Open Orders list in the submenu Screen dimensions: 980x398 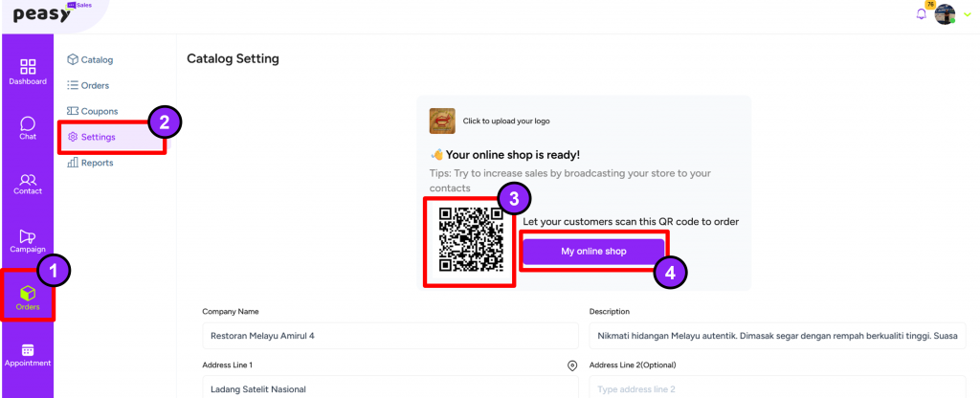88,85
